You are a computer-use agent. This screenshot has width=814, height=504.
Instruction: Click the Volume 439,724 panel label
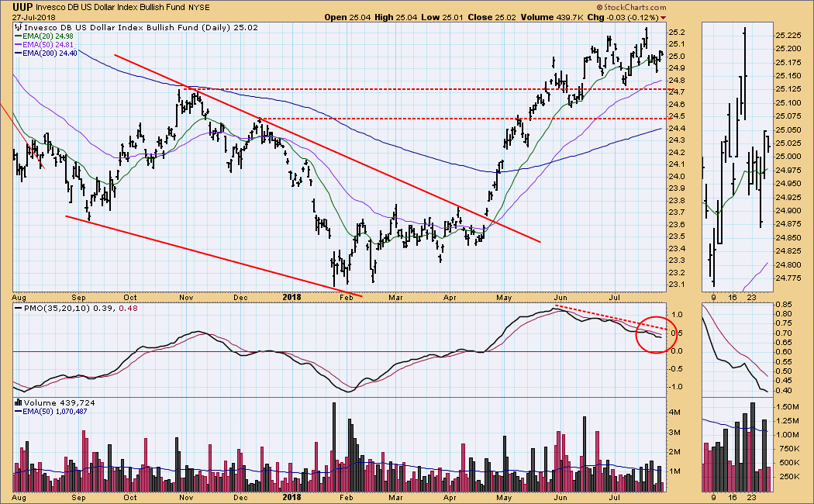(x=52, y=403)
